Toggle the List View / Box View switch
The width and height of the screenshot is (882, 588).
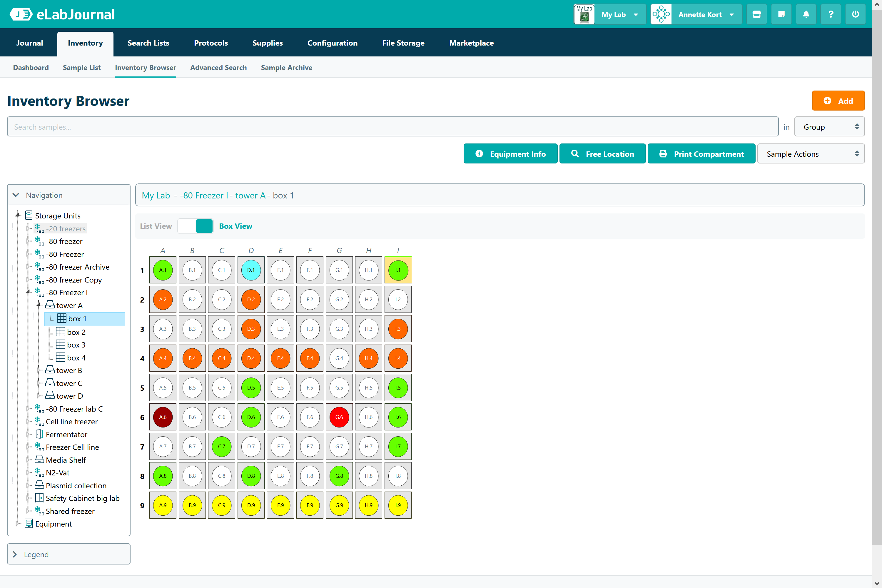point(196,226)
